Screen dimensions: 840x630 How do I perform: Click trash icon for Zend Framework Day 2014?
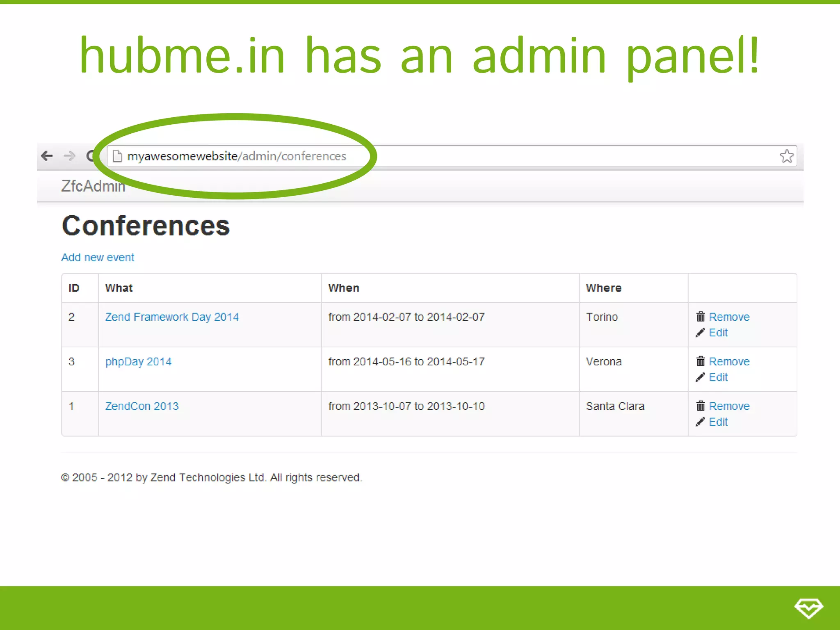tap(701, 317)
